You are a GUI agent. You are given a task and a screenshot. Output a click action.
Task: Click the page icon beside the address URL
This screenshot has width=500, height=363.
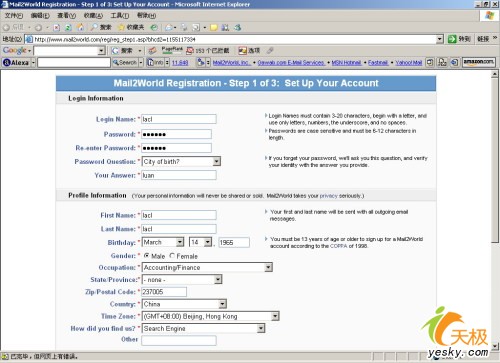coord(29,39)
